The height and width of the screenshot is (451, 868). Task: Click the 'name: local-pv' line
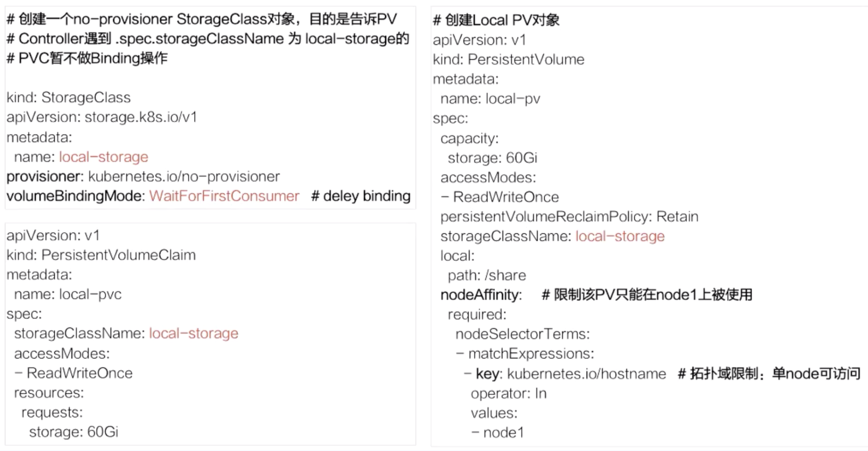tap(491, 99)
